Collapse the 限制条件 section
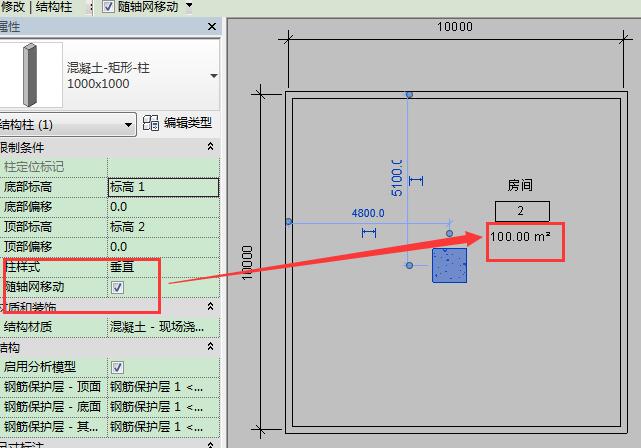 point(211,146)
